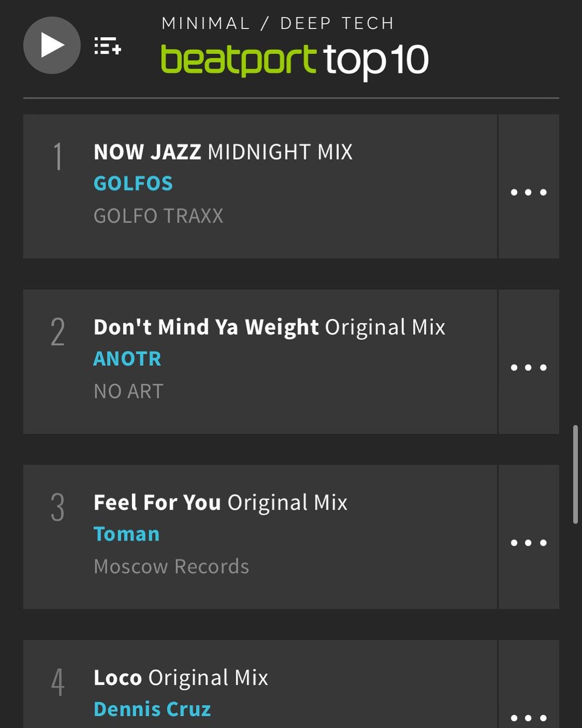Select the NOW JAZZ Midnight Mix track title

click(x=223, y=152)
